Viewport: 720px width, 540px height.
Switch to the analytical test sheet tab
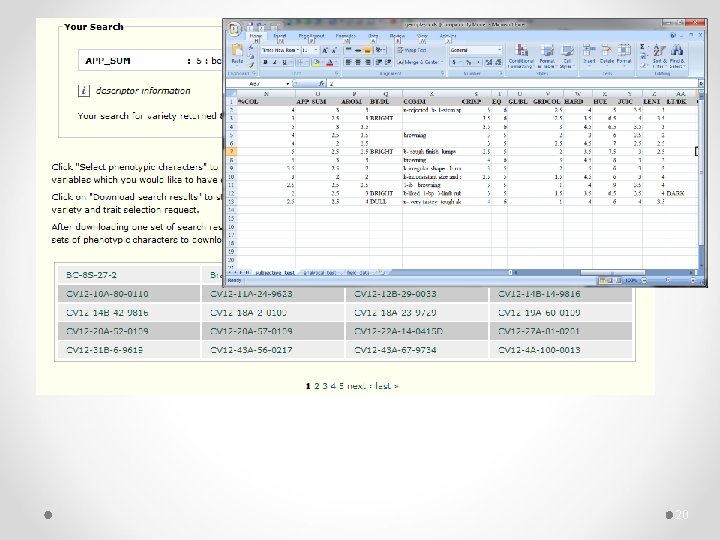tap(319, 273)
